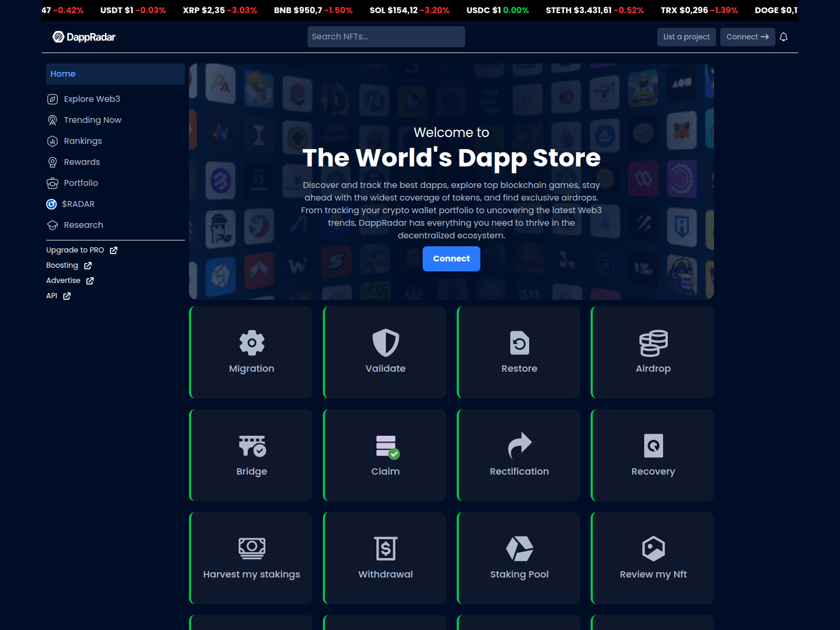Click external link icon beside Boosting
Viewport: 840px width, 630px height.
point(88,266)
